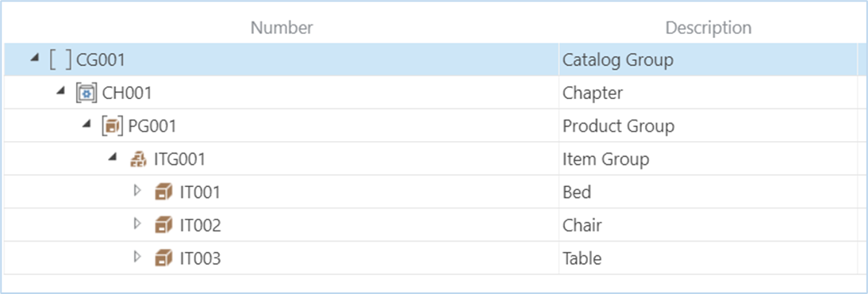Click the IT001 box icon
This screenshot has height=294, width=868.
point(163,193)
